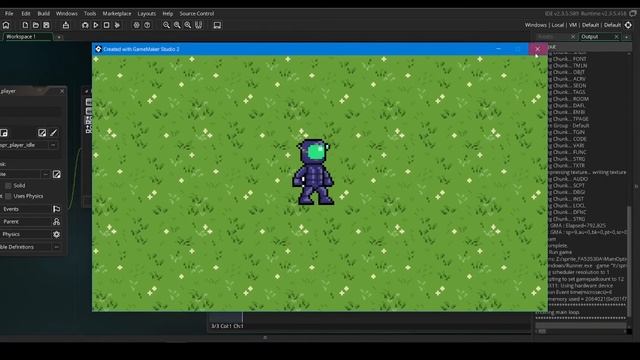Screen dimensions: 640x360
Task: Click the Windows | Local | VM target text
Action: click(551, 25)
